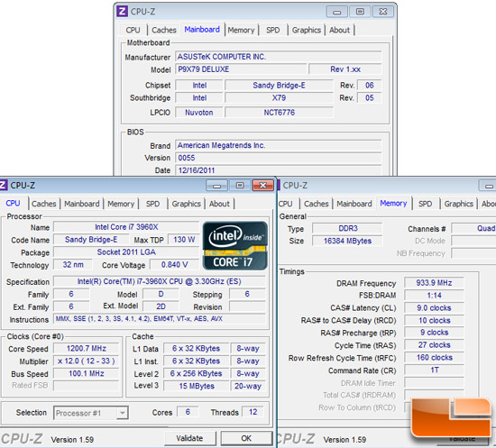The image size is (496, 448).
Task: Click the Package value Socket 2011 LGA
Action: click(x=126, y=252)
